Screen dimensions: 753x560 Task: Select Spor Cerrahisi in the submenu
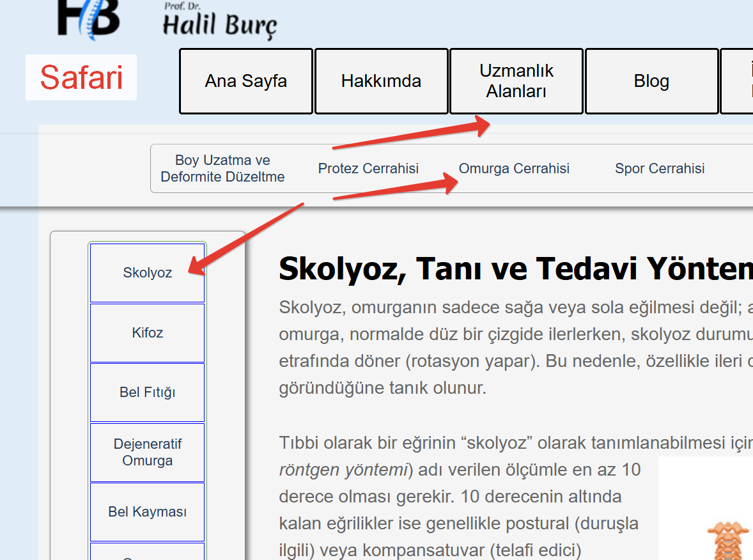pyautogui.click(x=660, y=169)
